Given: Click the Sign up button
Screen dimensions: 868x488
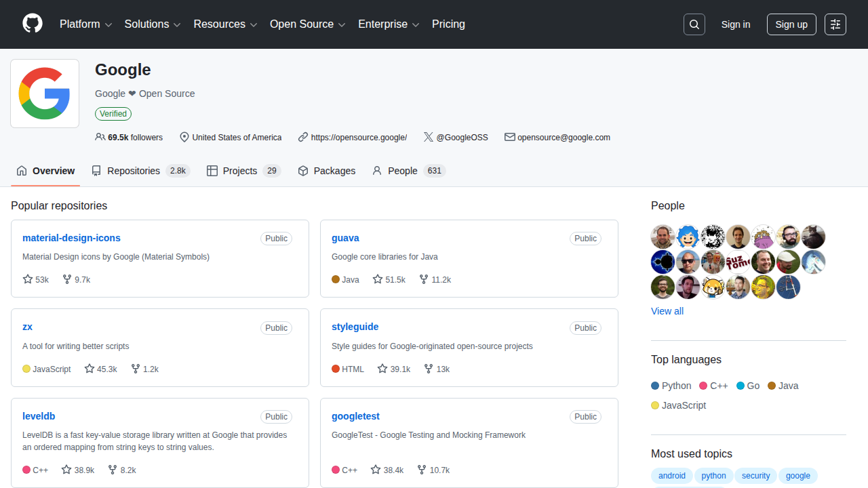Looking at the screenshot, I should [791, 24].
